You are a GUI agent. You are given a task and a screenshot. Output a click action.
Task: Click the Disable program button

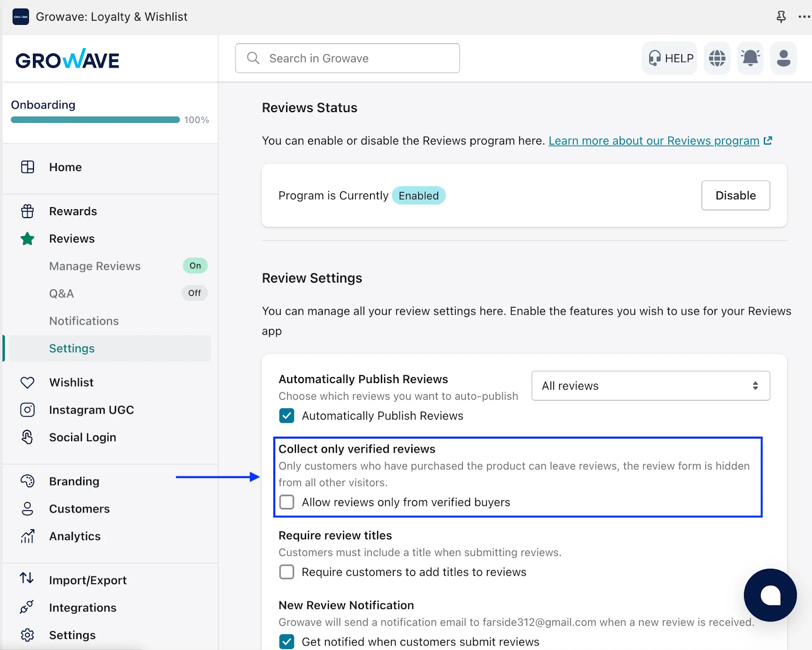click(x=736, y=195)
